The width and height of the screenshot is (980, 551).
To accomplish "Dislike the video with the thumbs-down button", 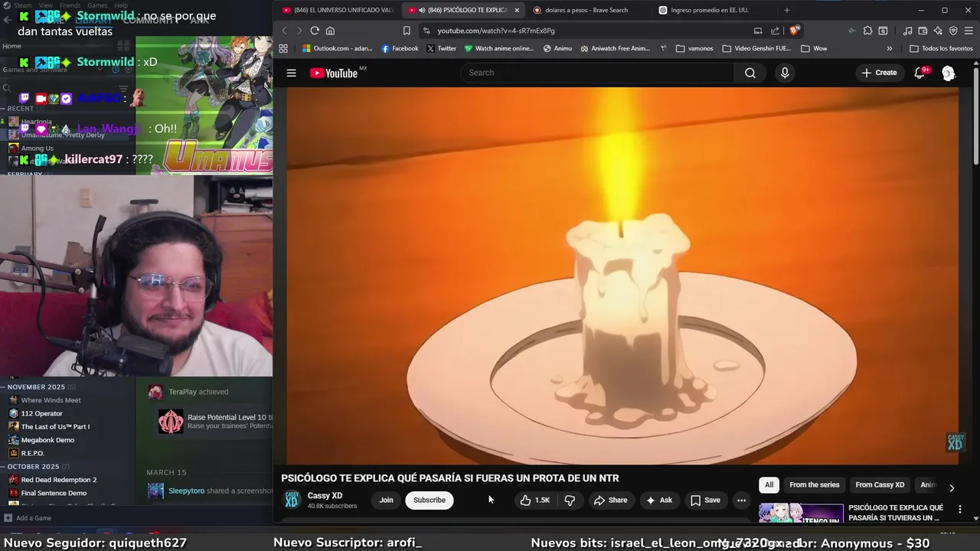I will (x=570, y=500).
